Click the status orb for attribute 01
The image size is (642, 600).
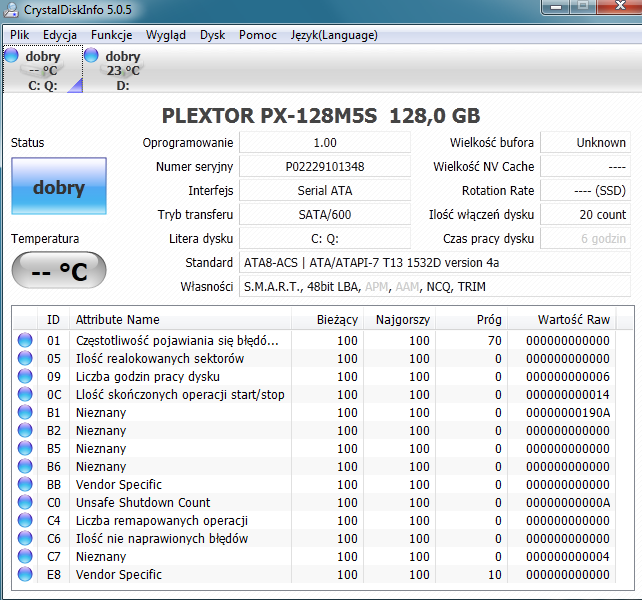coord(25,340)
